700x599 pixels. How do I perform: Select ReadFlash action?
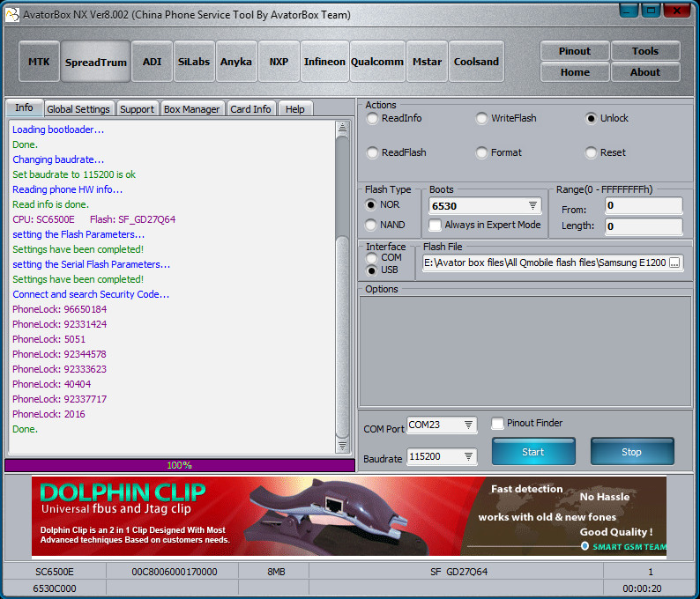(x=397, y=152)
